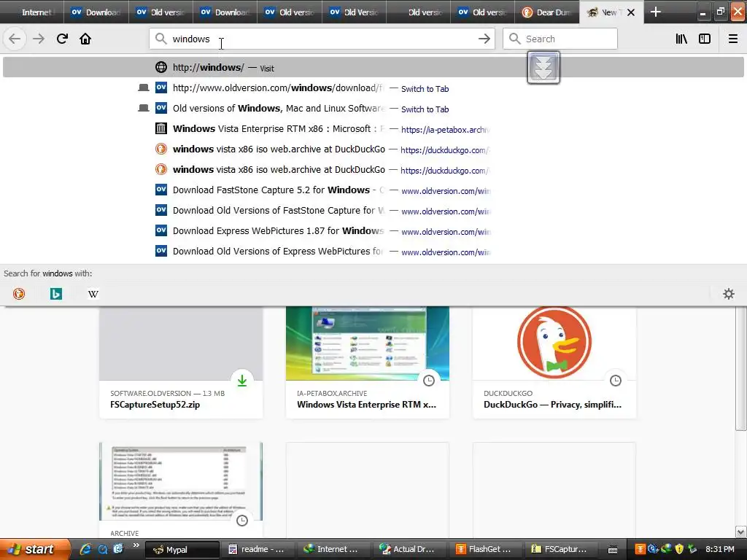Viewport: 747px width, 560px height.
Task: Select Windows Vista Enterprise RTM x86 suggestion
Action: point(373,129)
